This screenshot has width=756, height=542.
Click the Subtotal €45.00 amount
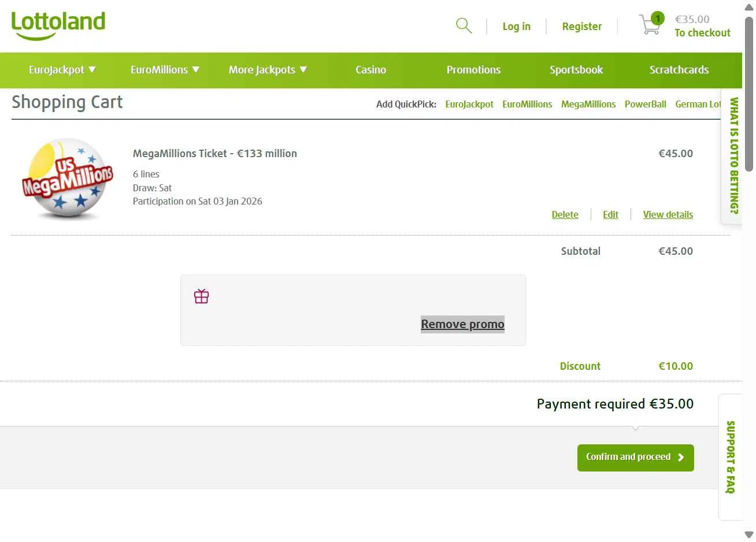[x=676, y=251]
